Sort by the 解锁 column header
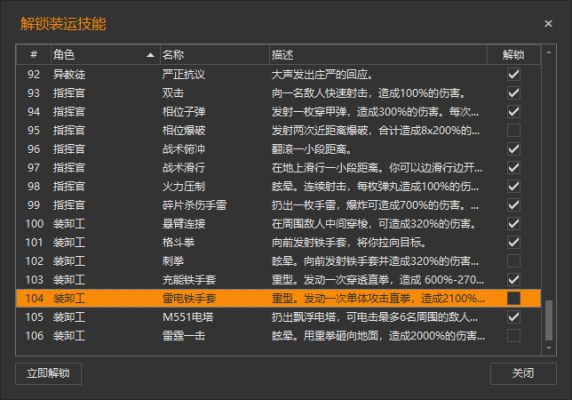Viewport: 572px width, 400px height. (x=514, y=55)
